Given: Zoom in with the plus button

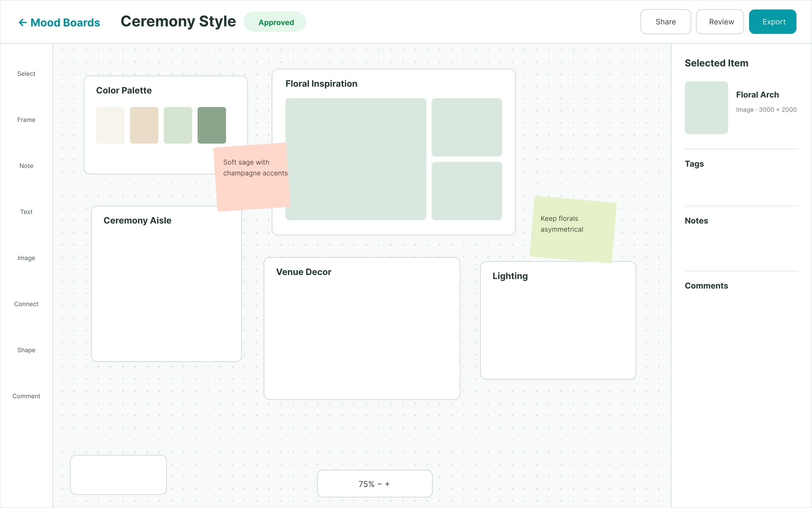Looking at the screenshot, I should tap(387, 484).
